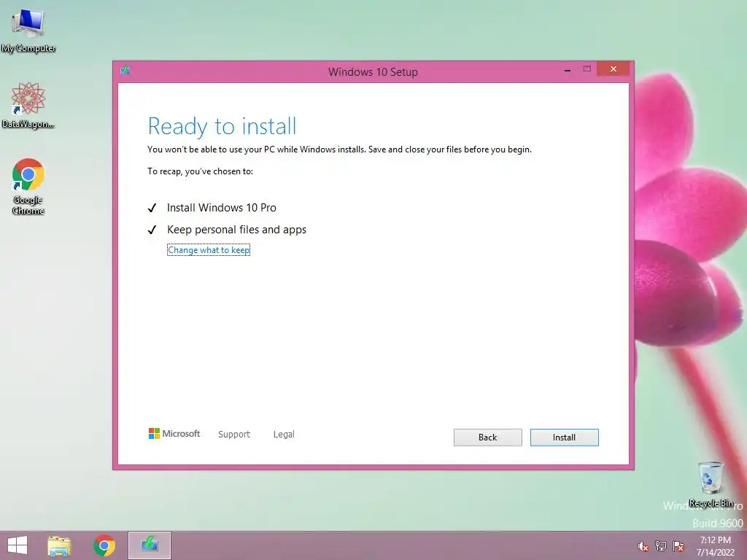
Task: Minimize the Windows 10 Setup window
Action: (x=568, y=70)
